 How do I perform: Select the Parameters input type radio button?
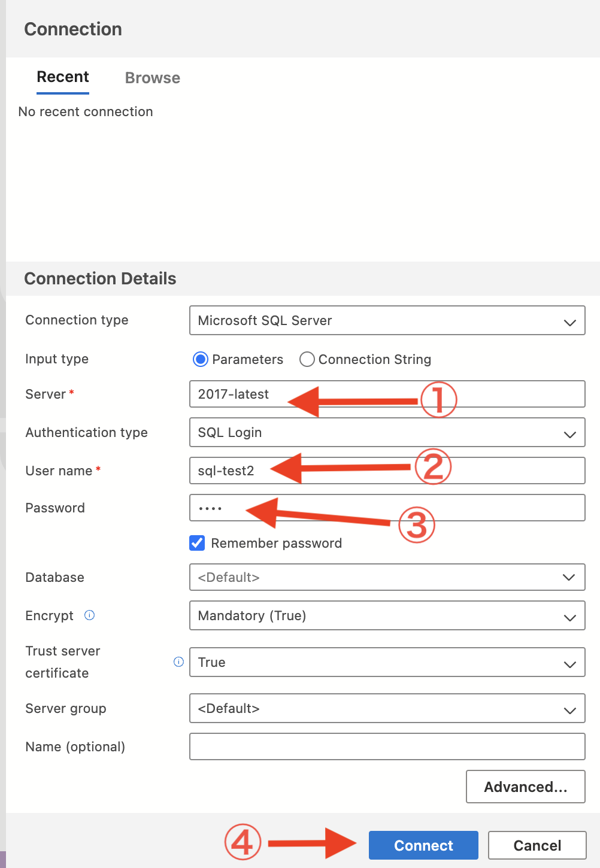pyautogui.click(x=201, y=359)
